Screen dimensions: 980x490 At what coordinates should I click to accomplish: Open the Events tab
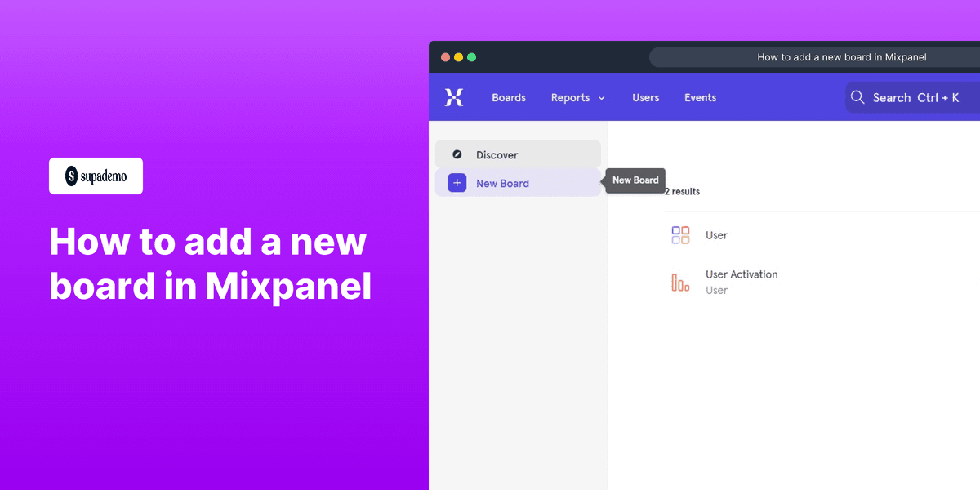[x=700, y=97]
